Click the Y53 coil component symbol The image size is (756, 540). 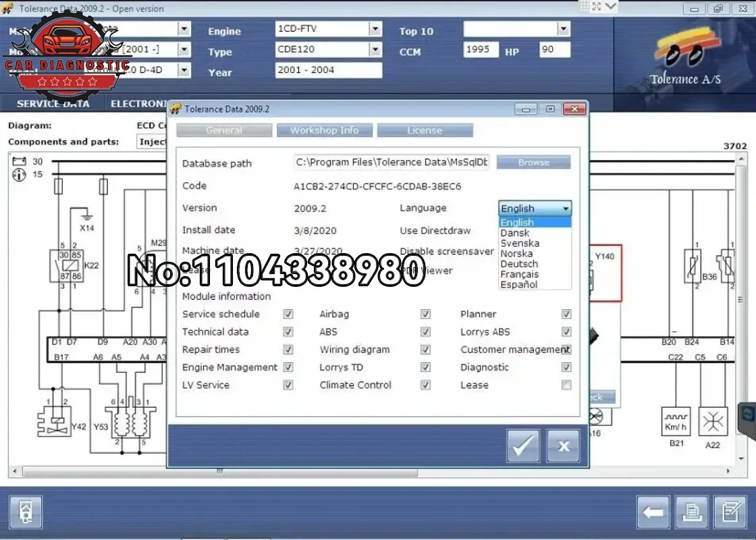tap(131, 423)
